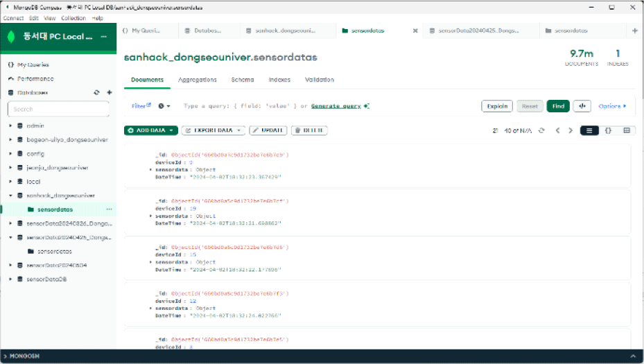Open the Connect menu
This screenshot has width=644, height=364.
tap(14, 18)
